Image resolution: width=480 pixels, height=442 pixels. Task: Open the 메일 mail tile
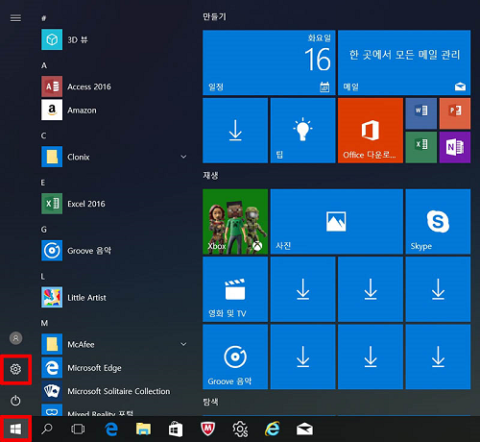pos(404,62)
